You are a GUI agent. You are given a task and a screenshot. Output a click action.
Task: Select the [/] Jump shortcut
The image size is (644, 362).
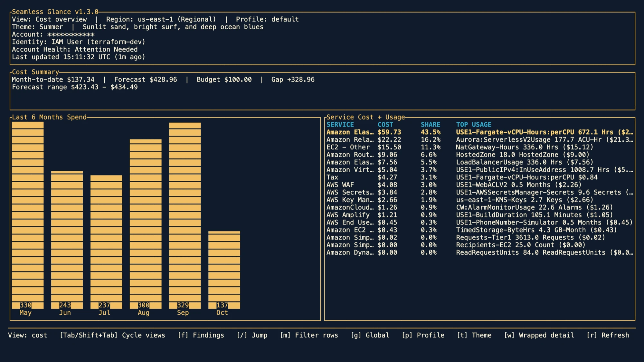pyautogui.click(x=252, y=335)
